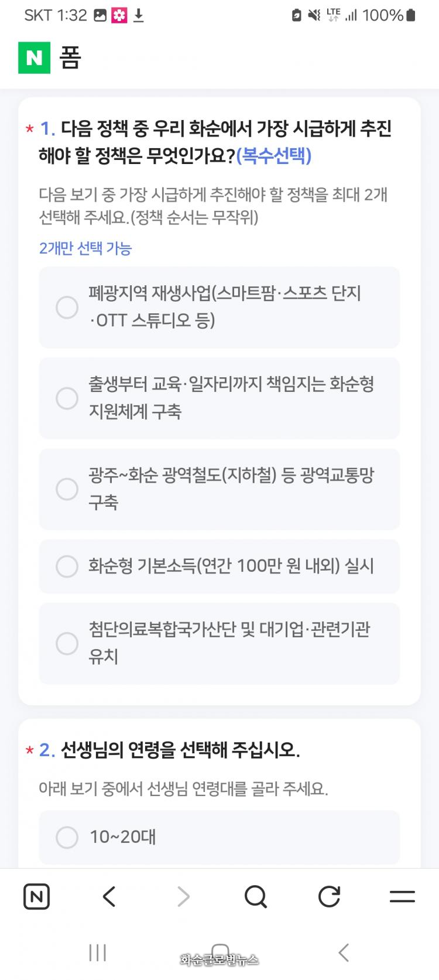
Task: Open the browser hamburger menu
Action: pos(402,897)
